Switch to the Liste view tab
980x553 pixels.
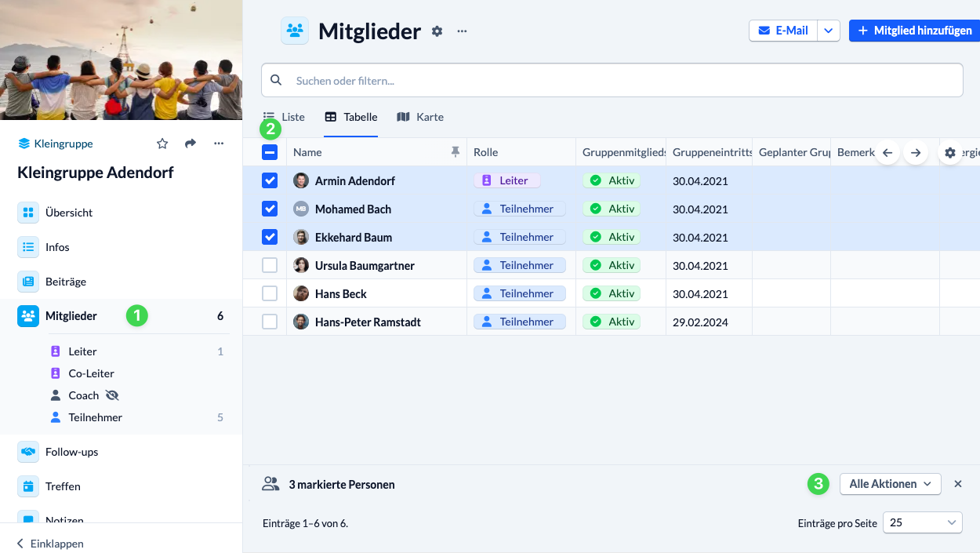pyautogui.click(x=284, y=117)
